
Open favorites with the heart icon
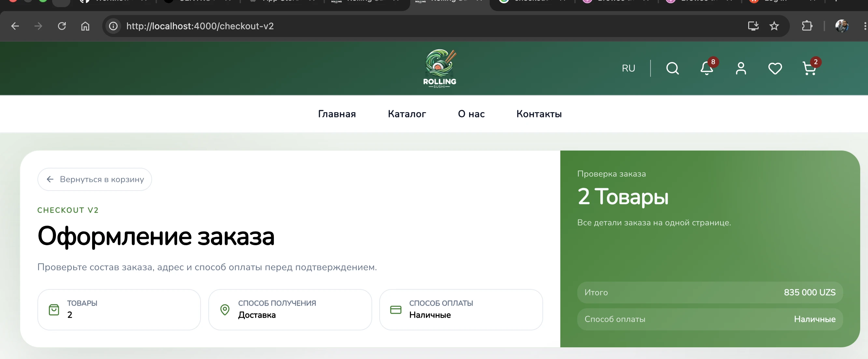tap(775, 69)
